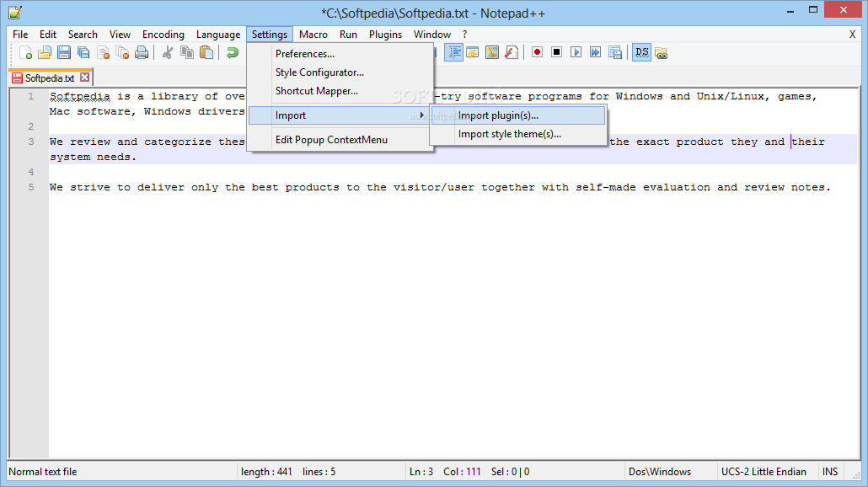Viewport: 868px width, 487px height.
Task: Show the Document Map panel icon
Action: 492,52
